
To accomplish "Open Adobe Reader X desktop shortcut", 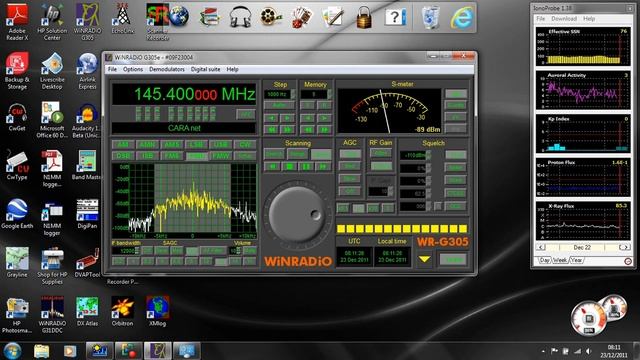I will [x=17, y=22].
